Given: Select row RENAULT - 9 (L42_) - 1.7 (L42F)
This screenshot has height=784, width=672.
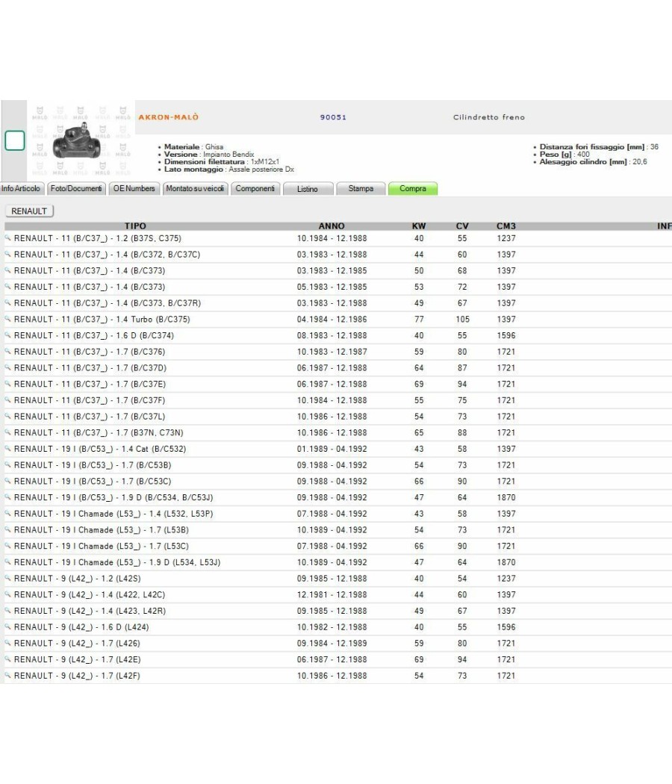Looking at the screenshot, I should click(x=337, y=676).
